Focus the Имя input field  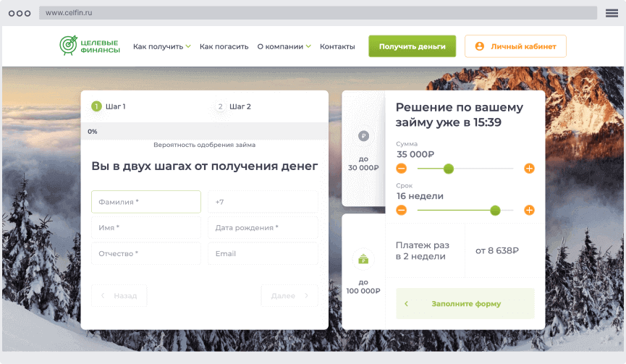tap(146, 227)
